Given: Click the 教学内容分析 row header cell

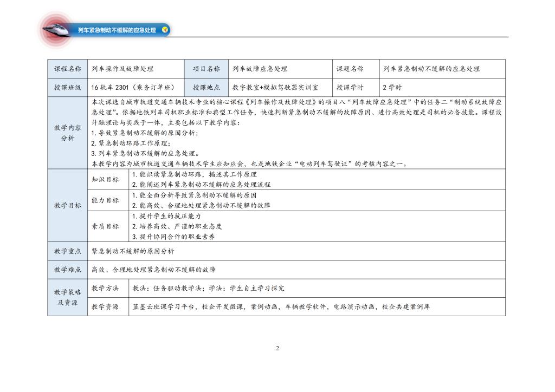Looking at the screenshot, I should pyautogui.click(x=68, y=133).
